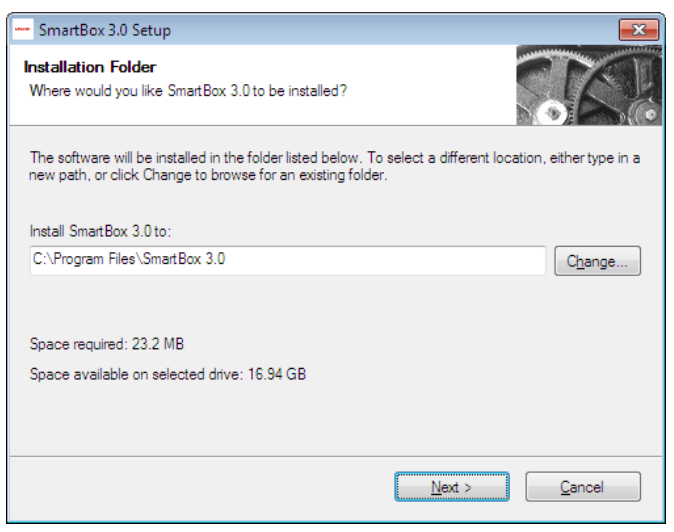674x532 pixels.
Task: Click the "SmartBox 3.0 Setup" title text
Action: click(104, 30)
